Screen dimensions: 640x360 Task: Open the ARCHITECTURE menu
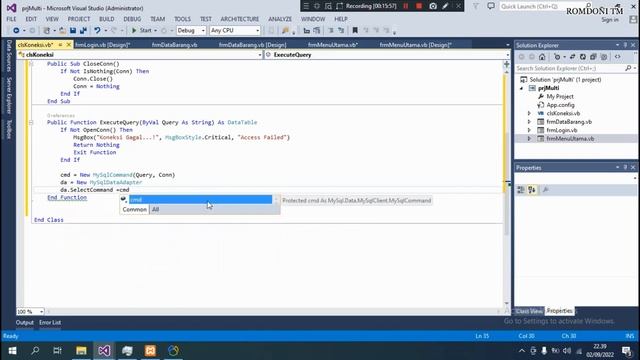click(240, 19)
